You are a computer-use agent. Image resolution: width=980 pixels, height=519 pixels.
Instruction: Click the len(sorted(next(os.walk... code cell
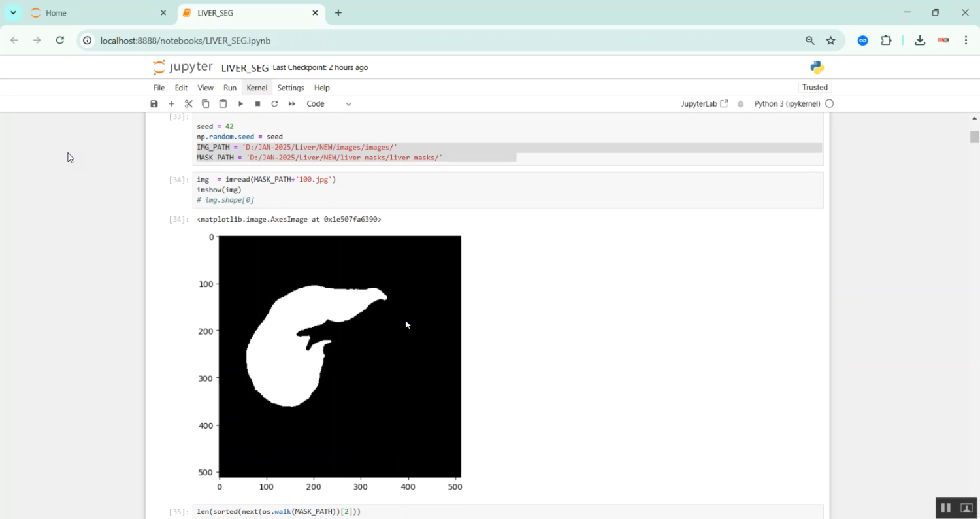508,512
